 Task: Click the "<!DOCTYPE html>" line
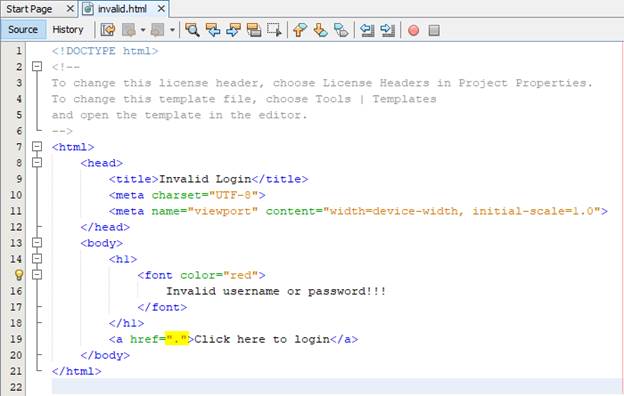coord(105,51)
